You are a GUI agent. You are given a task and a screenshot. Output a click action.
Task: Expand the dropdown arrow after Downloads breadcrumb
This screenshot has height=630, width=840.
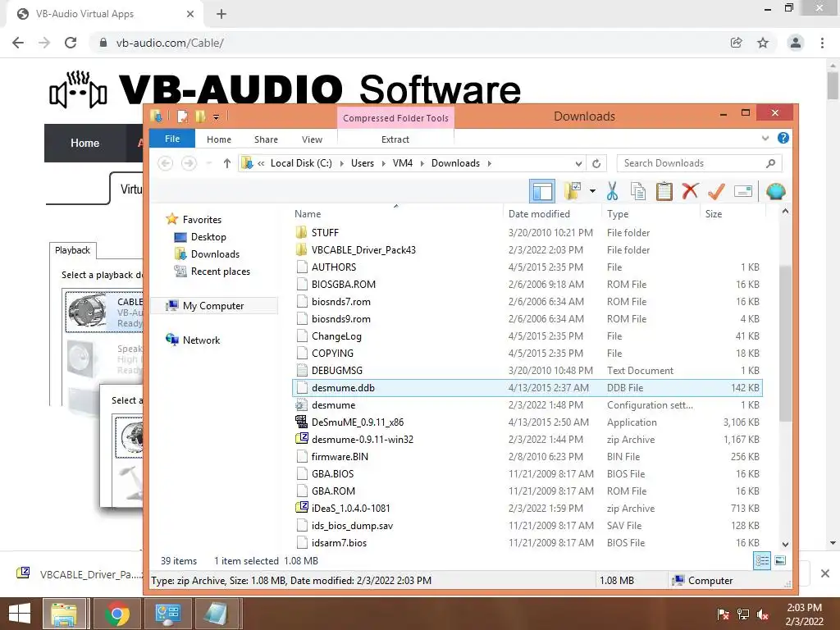[x=490, y=163]
